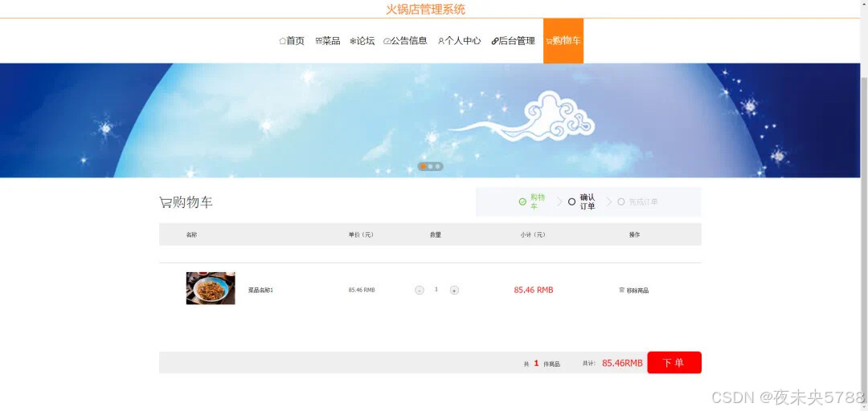Click the 火锅店管理系统 site title
Image resolution: width=868 pixels, height=411 pixels.
point(426,10)
